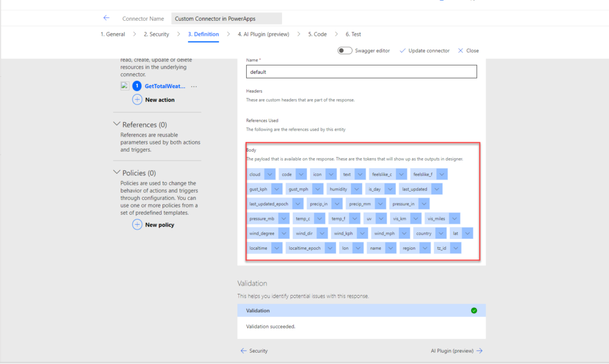
Task: Select the precip_in token
Action: [319, 204]
